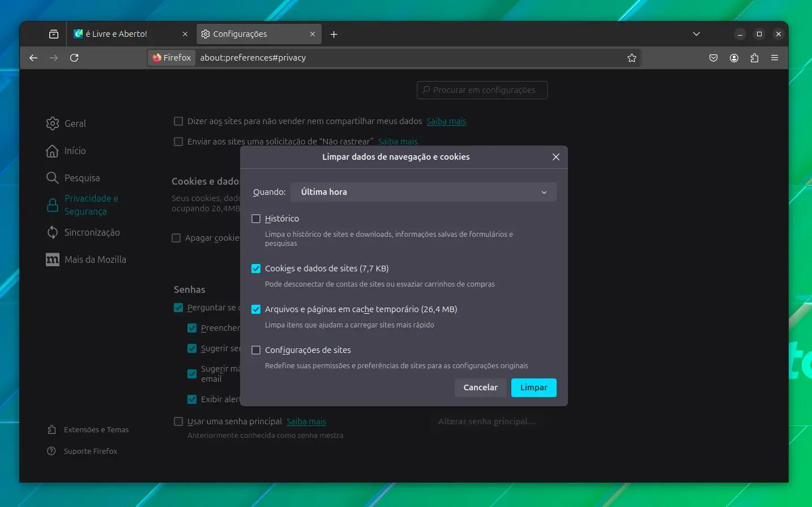
Task: Uncheck Arquivos e páginas em cache temporário
Action: click(256, 309)
